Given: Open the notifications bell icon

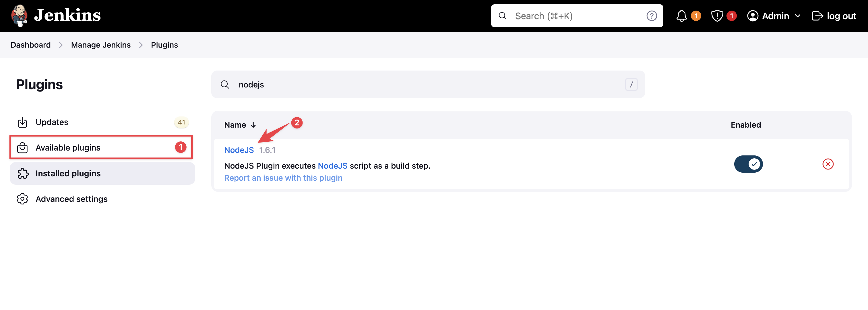Looking at the screenshot, I should [681, 16].
